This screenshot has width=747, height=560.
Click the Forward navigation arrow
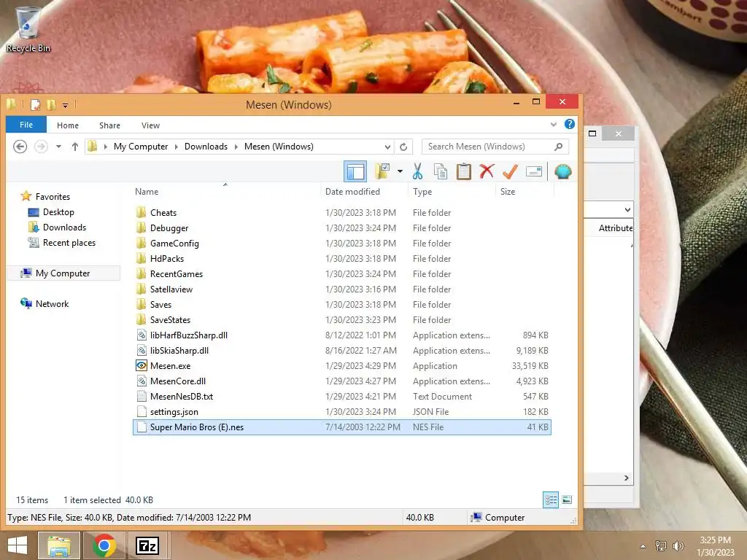pyautogui.click(x=41, y=147)
